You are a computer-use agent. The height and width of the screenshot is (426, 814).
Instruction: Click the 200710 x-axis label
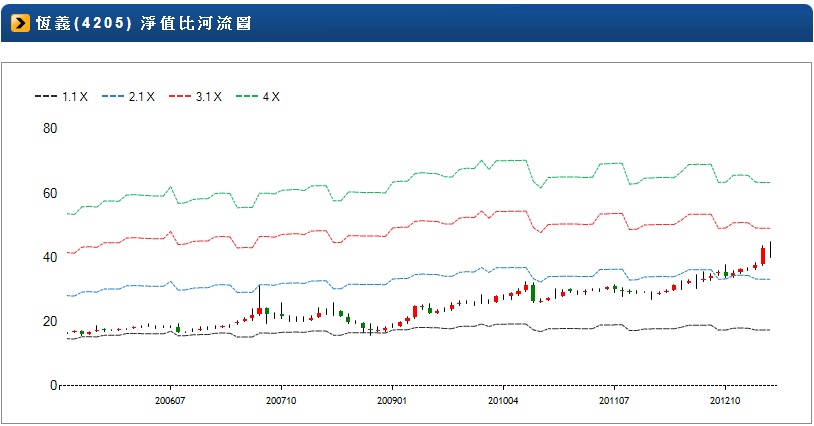(x=281, y=401)
